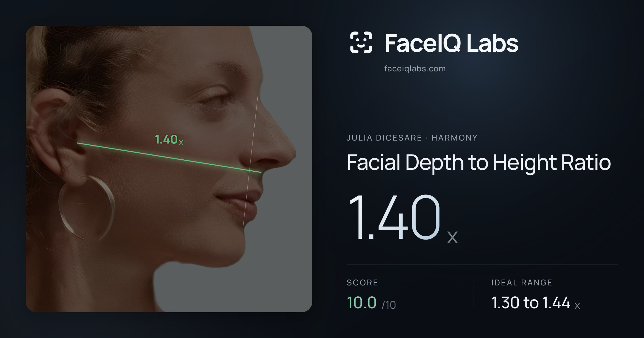Click the 10.0 score value
This screenshot has height=338, width=644.
(361, 303)
